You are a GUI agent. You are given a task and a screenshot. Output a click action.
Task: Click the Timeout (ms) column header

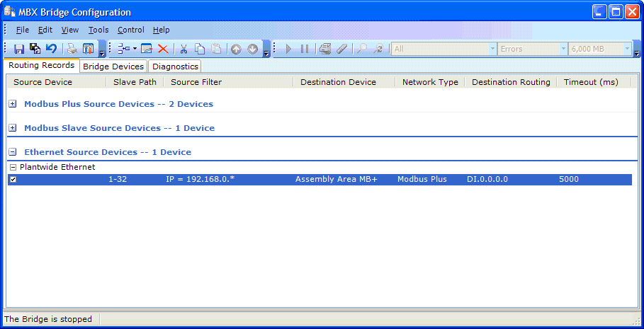[x=591, y=82]
